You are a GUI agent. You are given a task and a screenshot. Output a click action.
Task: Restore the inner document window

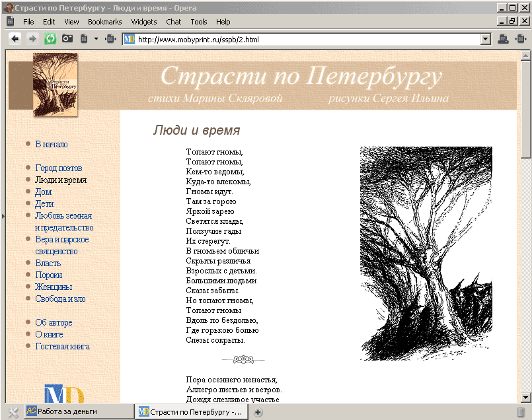(x=513, y=21)
